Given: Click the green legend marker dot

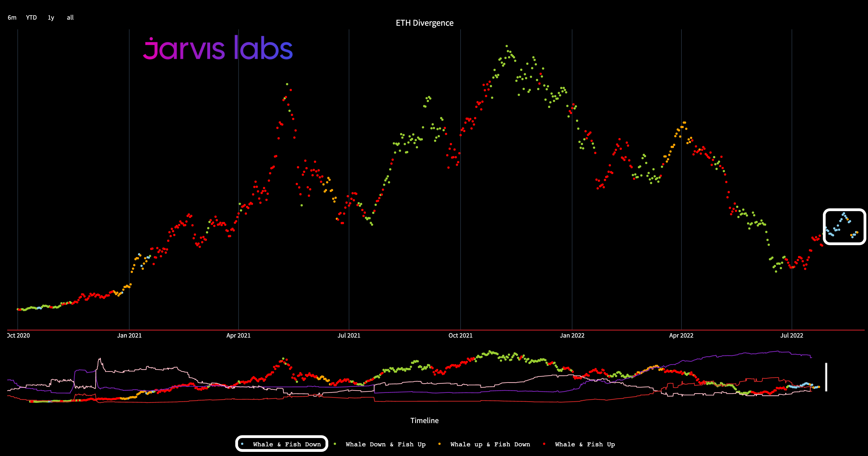Looking at the screenshot, I should click(x=335, y=444).
